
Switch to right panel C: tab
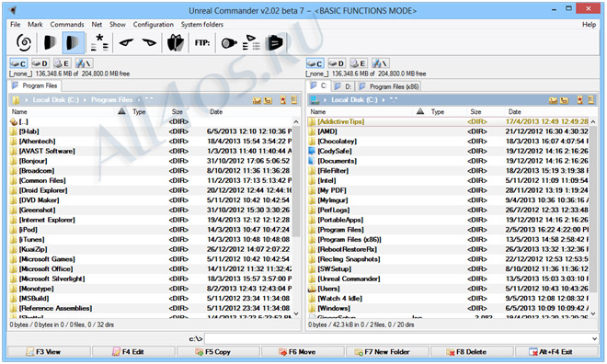(318, 85)
